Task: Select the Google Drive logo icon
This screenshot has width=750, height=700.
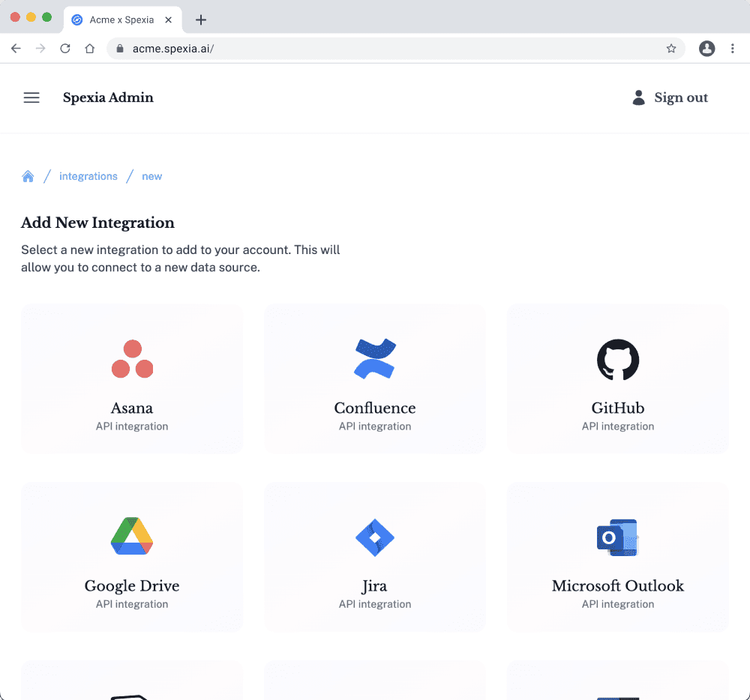Action: click(x=132, y=536)
